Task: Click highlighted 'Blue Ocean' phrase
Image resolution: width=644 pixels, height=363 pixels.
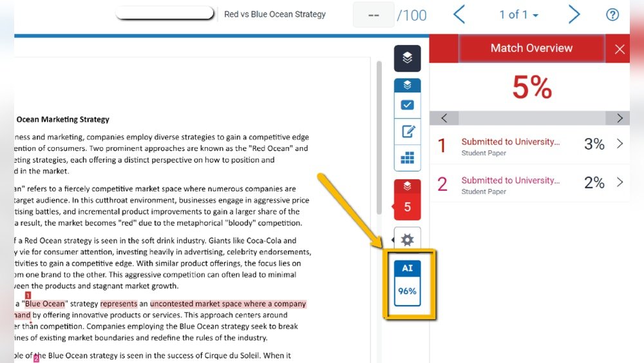Action: point(45,304)
